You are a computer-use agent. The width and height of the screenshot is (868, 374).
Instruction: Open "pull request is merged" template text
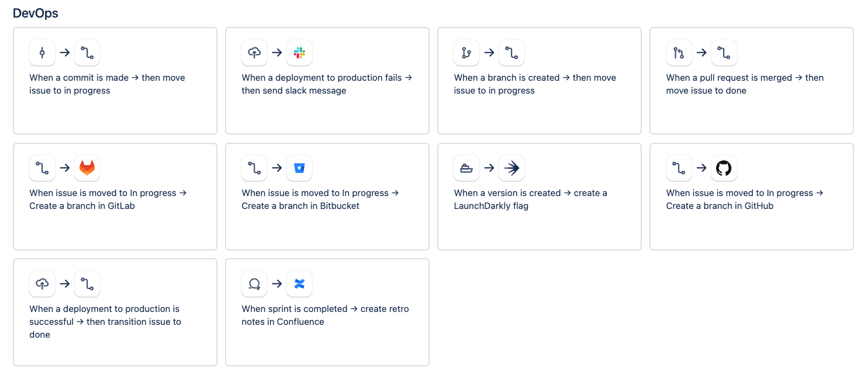click(x=744, y=84)
